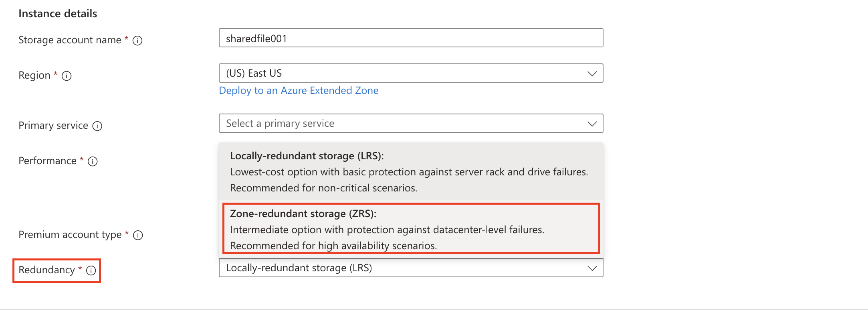
Task: Click the Storage account name label
Action: coord(70,40)
